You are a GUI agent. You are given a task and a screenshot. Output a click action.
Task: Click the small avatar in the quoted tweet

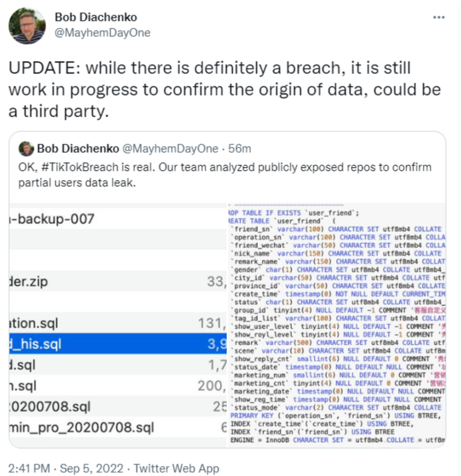click(x=26, y=149)
